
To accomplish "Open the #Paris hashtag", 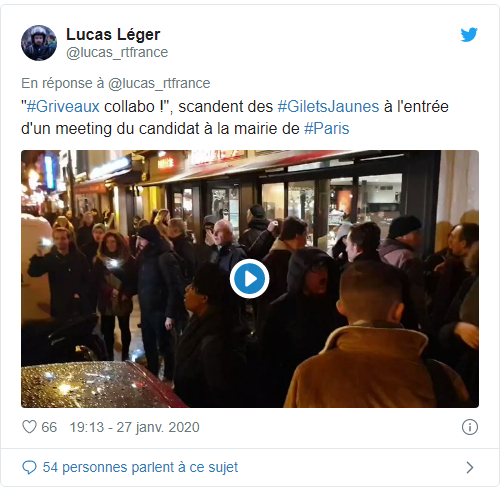I will pos(327,128).
